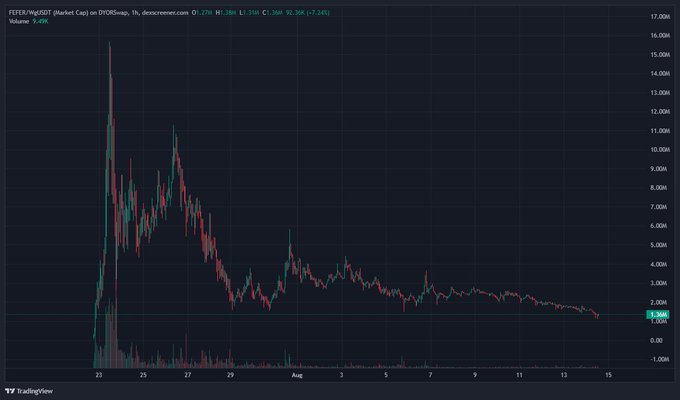Click the 4.00M price axis label
This screenshot has width=680, height=400.
tap(660, 264)
